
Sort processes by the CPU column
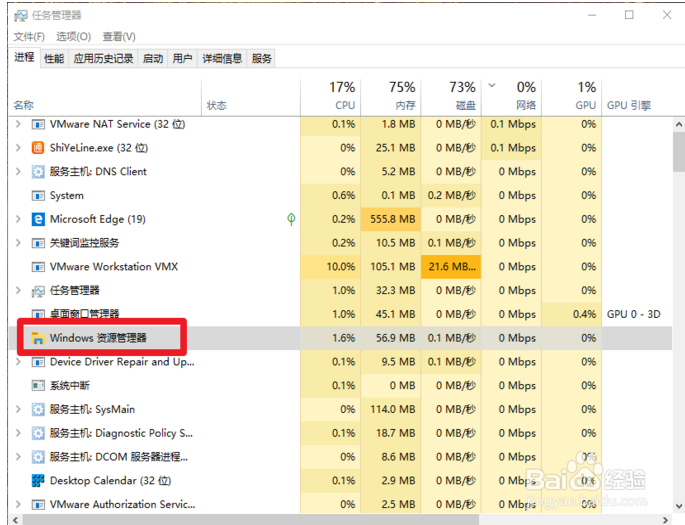[331, 97]
